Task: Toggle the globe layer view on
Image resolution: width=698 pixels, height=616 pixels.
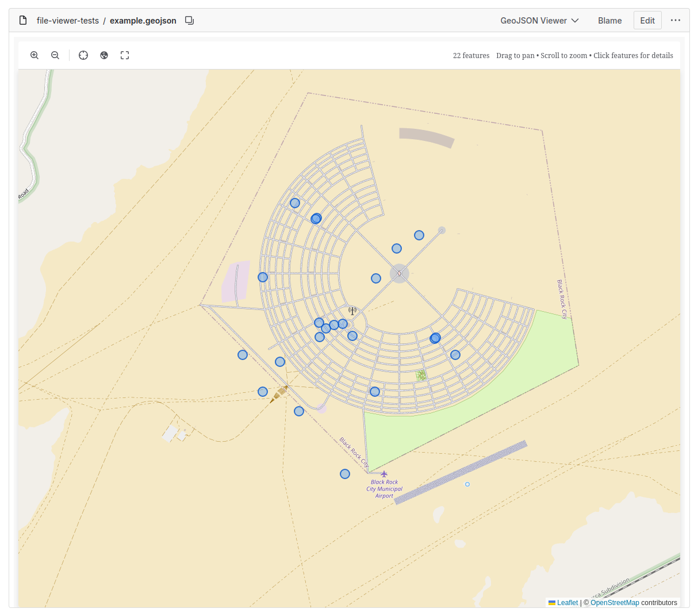Action: coord(104,55)
